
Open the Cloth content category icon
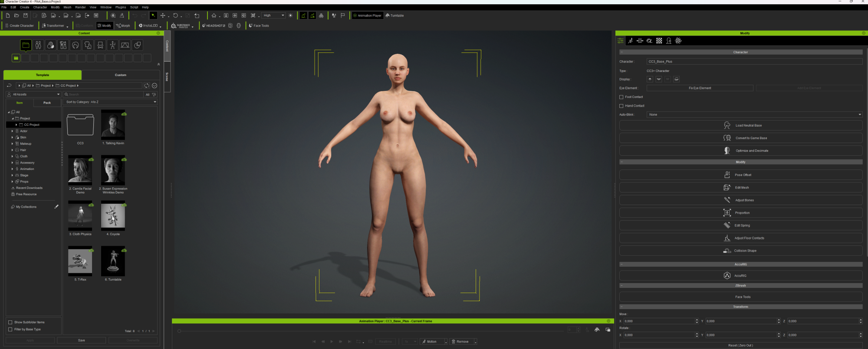[88, 45]
